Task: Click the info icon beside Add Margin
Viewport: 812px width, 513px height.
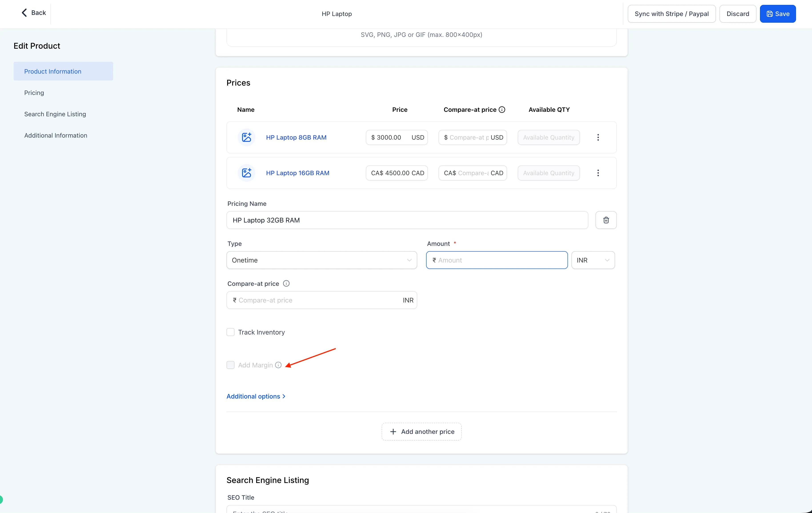Action: (x=278, y=365)
